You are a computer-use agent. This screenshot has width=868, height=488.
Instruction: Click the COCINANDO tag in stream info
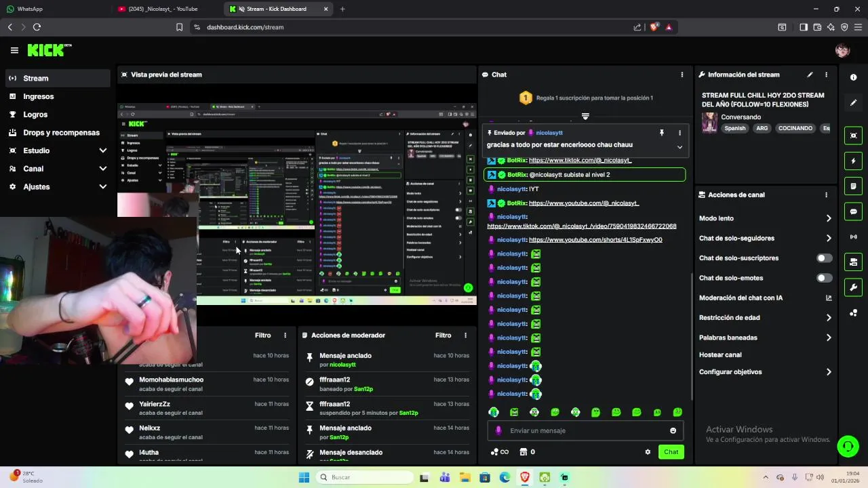[795, 128]
